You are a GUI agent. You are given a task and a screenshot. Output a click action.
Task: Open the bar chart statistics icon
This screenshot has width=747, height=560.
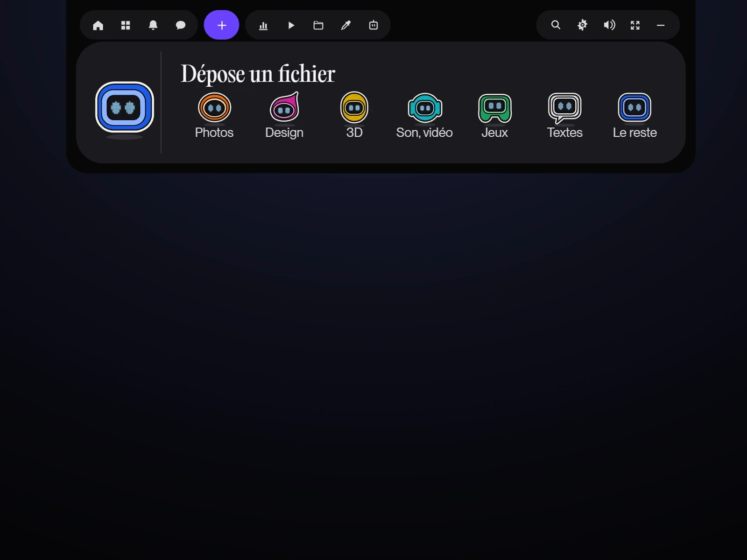tap(263, 25)
